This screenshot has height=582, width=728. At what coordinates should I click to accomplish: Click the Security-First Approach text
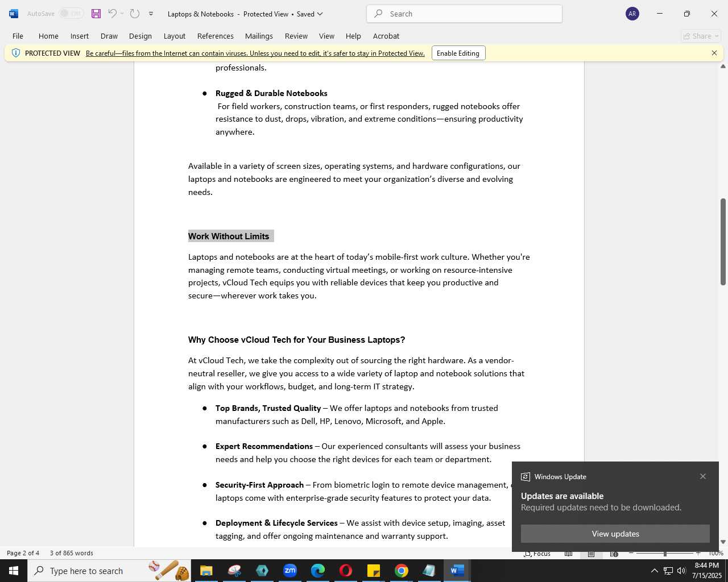(x=259, y=485)
